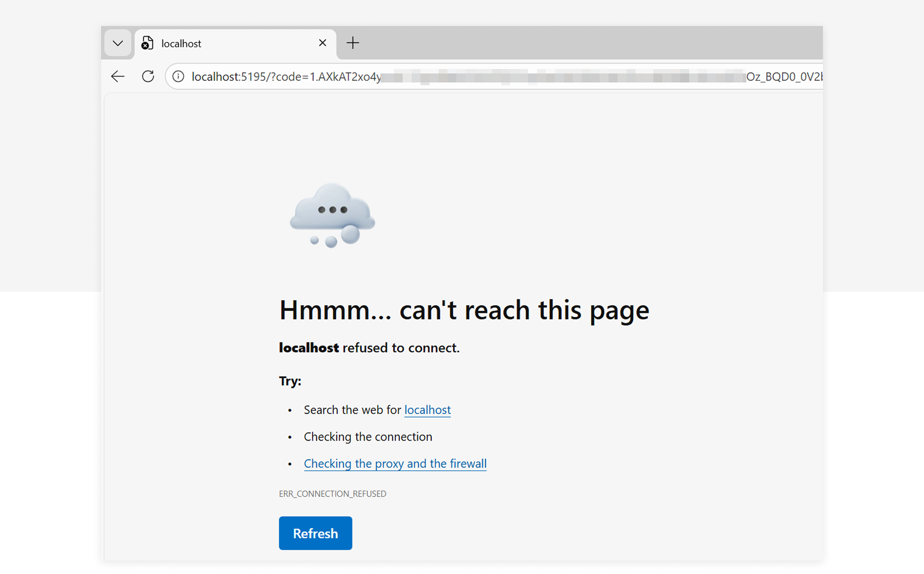Screen dimensions: 924x574
Task: Follow the Checking the proxy and the firewall link
Action: tap(395, 463)
